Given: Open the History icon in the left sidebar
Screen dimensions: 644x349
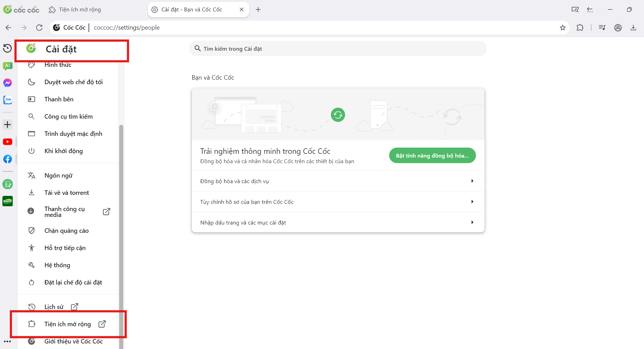Looking at the screenshot, I should pos(7,48).
